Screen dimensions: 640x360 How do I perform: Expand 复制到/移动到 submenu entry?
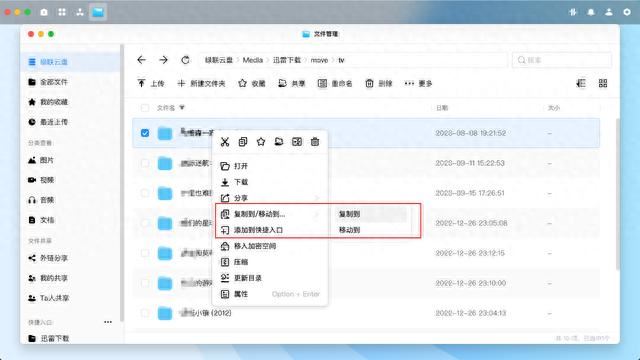(270, 214)
